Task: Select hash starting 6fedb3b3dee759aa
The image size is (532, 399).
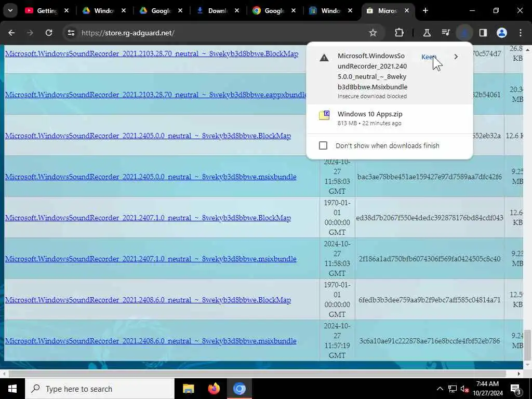Action: pyautogui.click(x=430, y=300)
